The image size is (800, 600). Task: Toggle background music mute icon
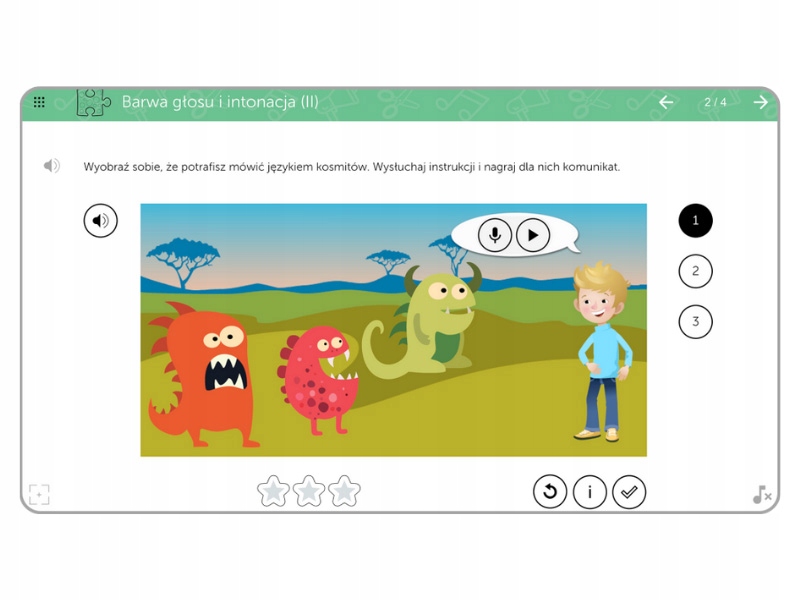coord(762,494)
